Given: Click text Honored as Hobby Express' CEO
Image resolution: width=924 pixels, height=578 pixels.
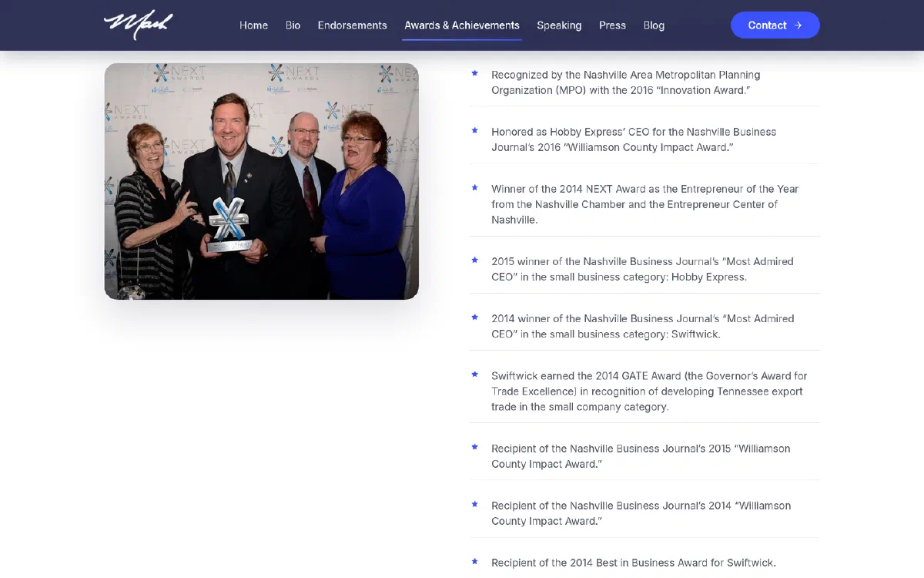Looking at the screenshot, I should (634, 139).
